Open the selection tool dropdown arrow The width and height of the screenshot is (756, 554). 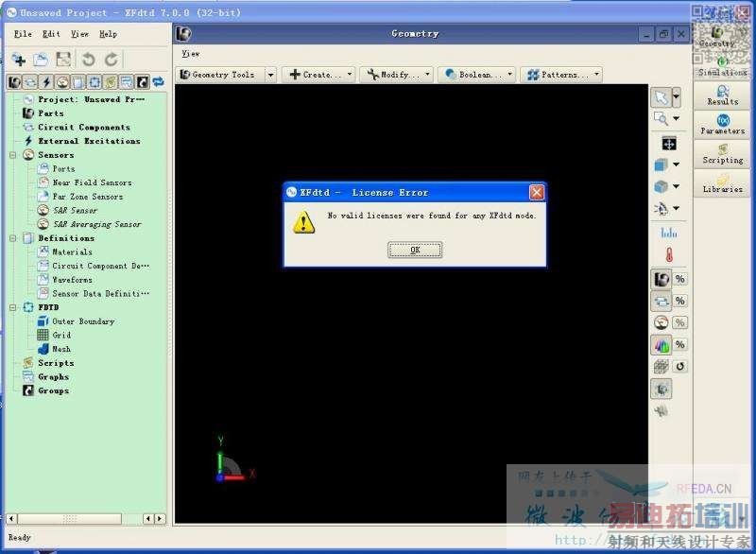click(677, 97)
